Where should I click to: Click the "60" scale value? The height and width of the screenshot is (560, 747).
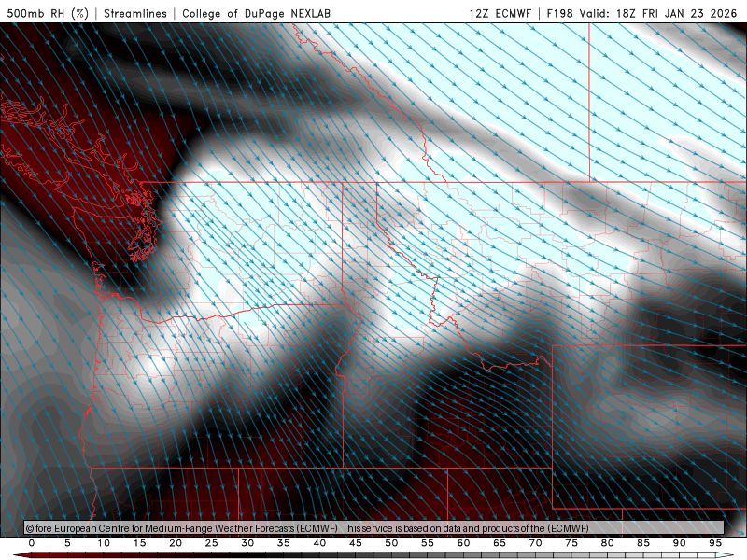point(463,543)
